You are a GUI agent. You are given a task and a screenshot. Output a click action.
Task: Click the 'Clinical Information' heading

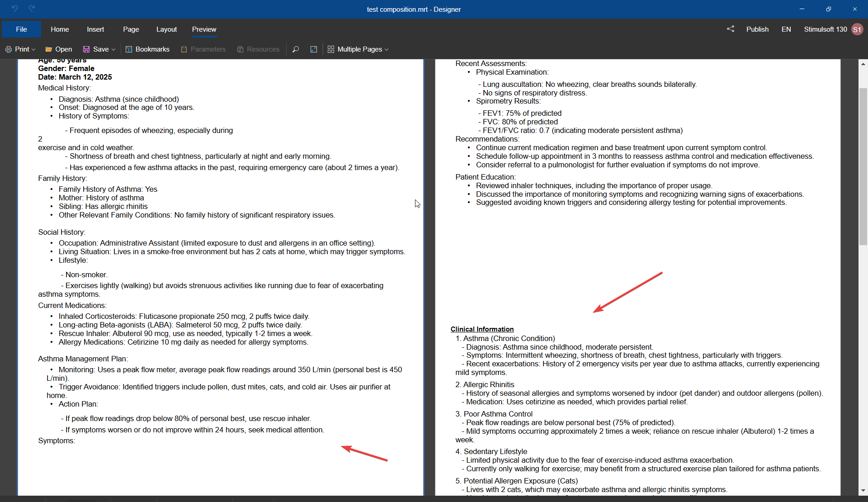pos(482,329)
